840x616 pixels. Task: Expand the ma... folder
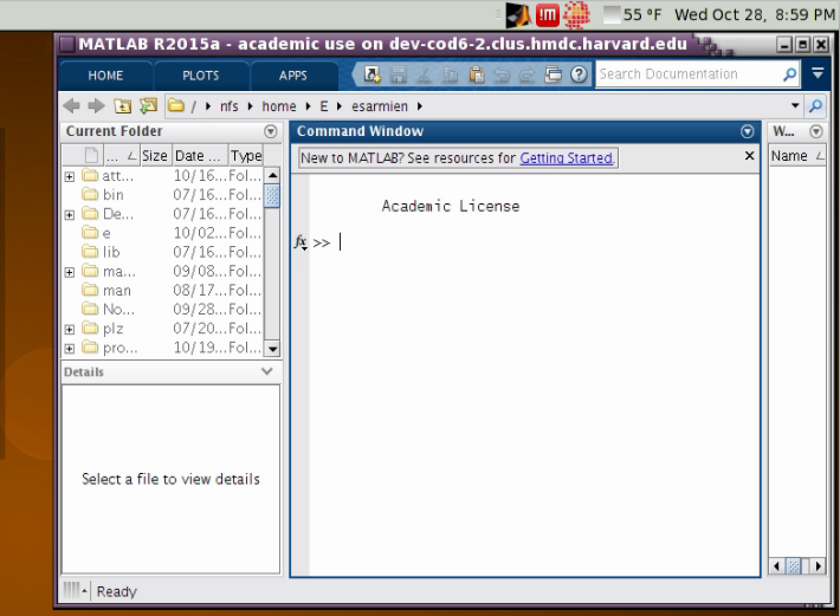tap(70, 272)
